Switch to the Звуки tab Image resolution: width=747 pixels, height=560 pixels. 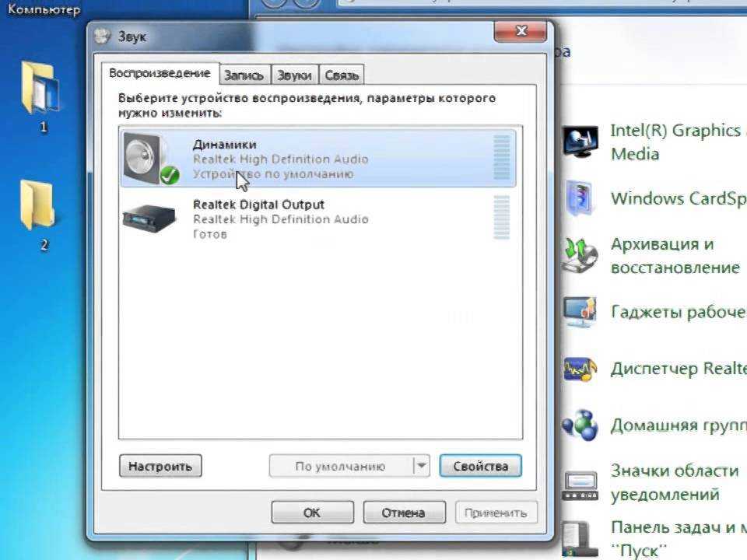click(294, 75)
